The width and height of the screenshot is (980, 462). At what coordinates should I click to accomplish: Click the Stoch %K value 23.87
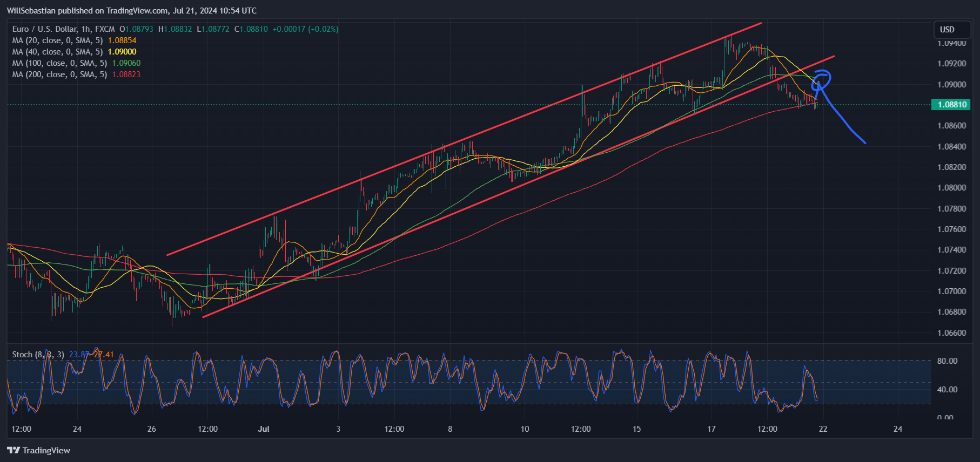coord(79,355)
